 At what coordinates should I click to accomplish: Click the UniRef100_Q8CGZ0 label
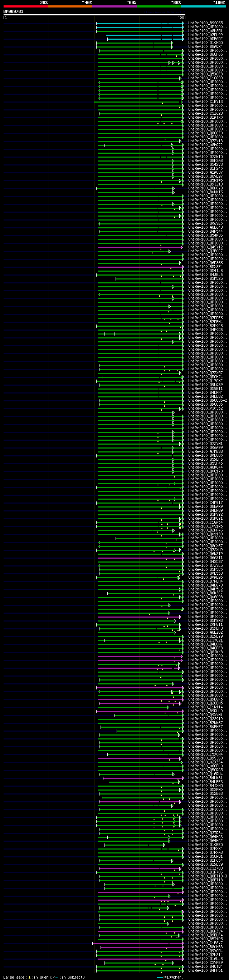coord(205,133)
